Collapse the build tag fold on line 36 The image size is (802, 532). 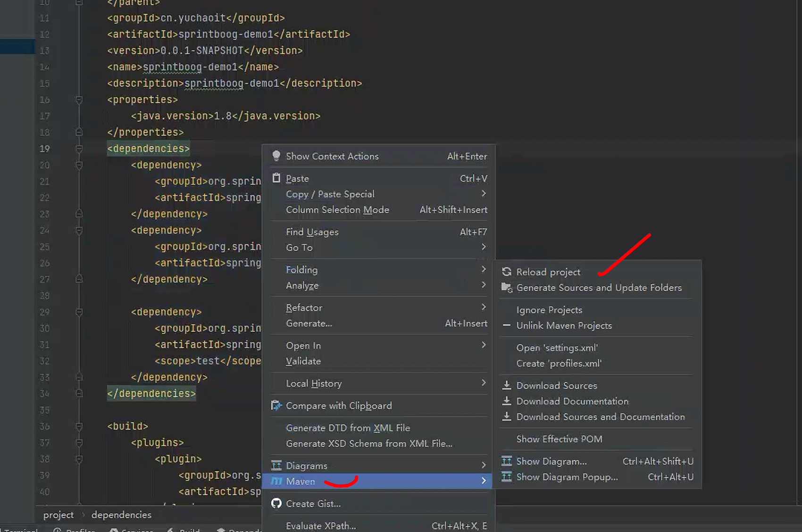[79, 426]
